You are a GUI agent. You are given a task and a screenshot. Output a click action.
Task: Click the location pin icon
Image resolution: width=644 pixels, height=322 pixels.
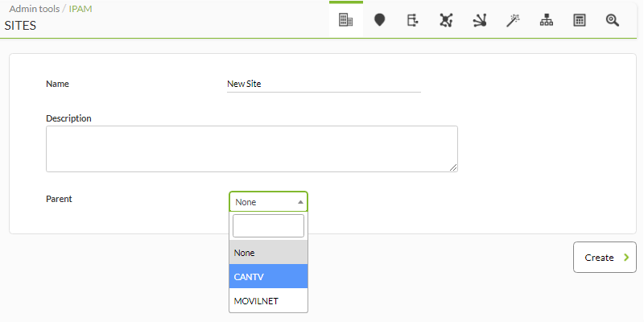(379, 20)
